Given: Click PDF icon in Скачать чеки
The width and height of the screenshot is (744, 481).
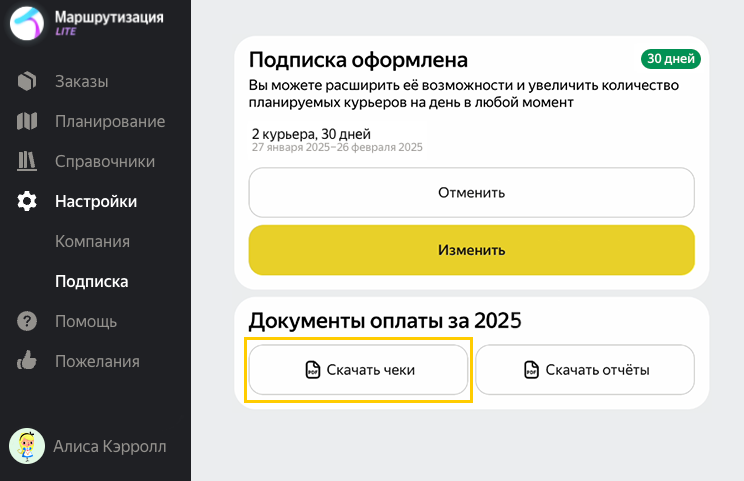Looking at the screenshot, I should point(313,370).
